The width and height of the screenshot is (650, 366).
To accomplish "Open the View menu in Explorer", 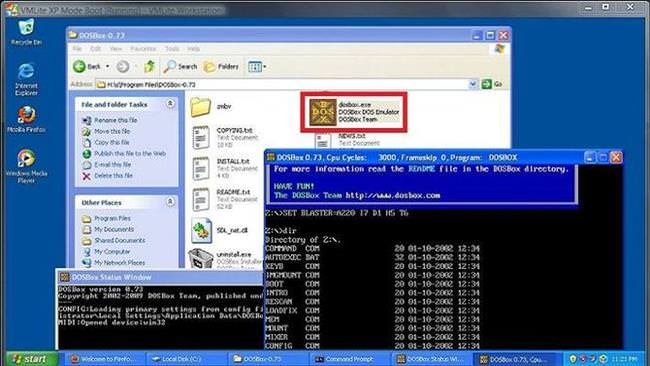I will (x=116, y=49).
